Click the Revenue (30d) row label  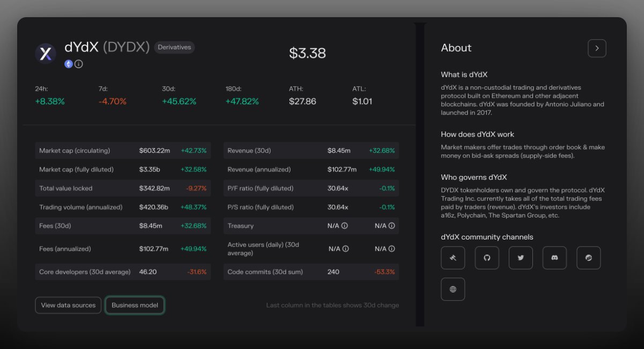point(249,150)
